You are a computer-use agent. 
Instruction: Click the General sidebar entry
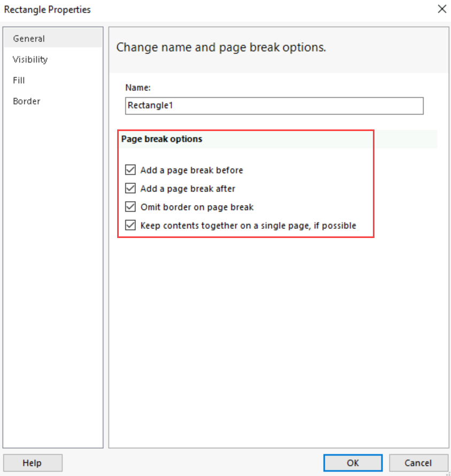29,39
